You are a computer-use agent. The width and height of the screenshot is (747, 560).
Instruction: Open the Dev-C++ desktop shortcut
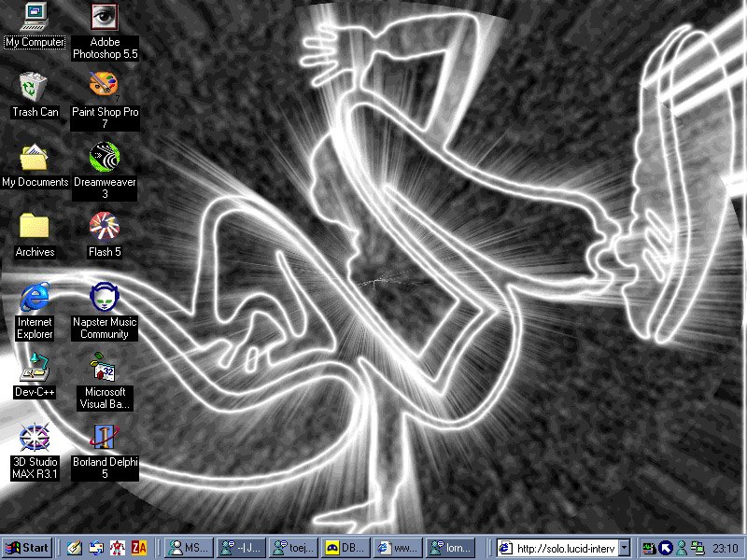(x=35, y=367)
